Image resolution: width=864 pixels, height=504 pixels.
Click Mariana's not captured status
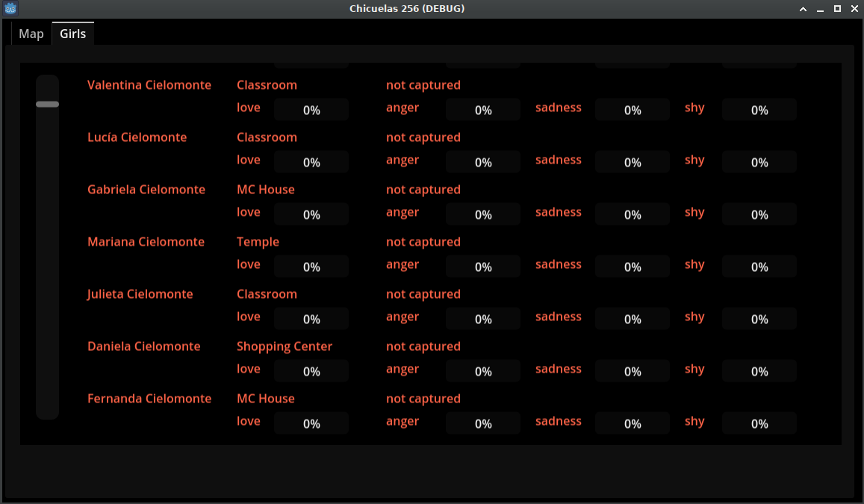(423, 242)
